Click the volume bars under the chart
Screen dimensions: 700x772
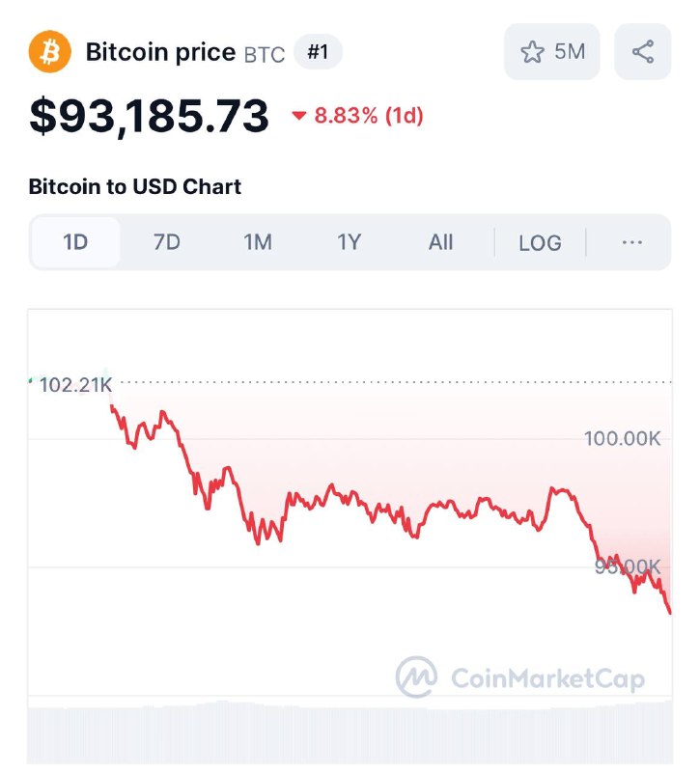[x=350, y=733]
